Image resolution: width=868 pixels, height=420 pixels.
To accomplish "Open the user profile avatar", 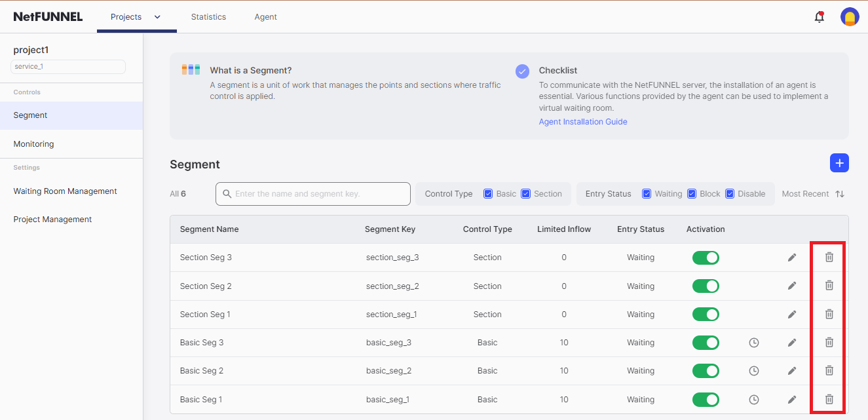I will click(850, 17).
